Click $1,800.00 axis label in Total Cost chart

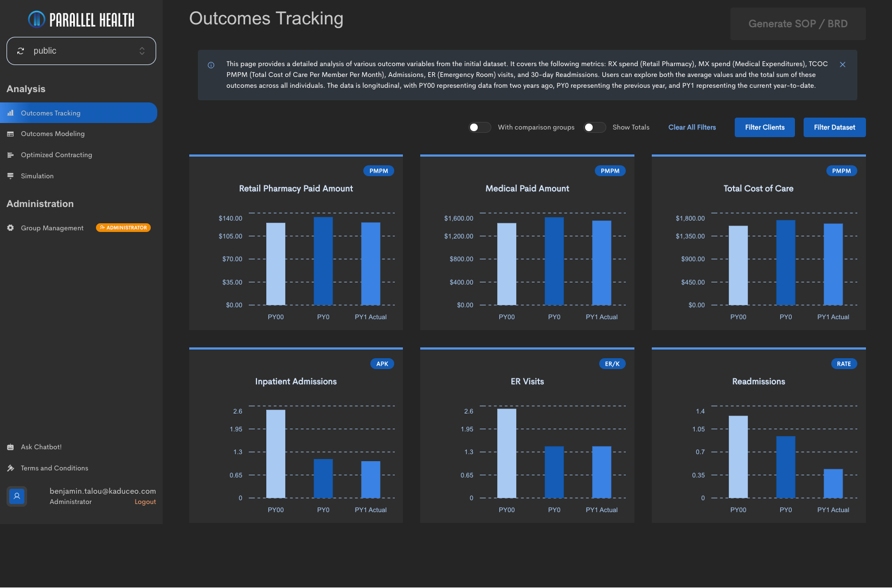[x=690, y=218]
